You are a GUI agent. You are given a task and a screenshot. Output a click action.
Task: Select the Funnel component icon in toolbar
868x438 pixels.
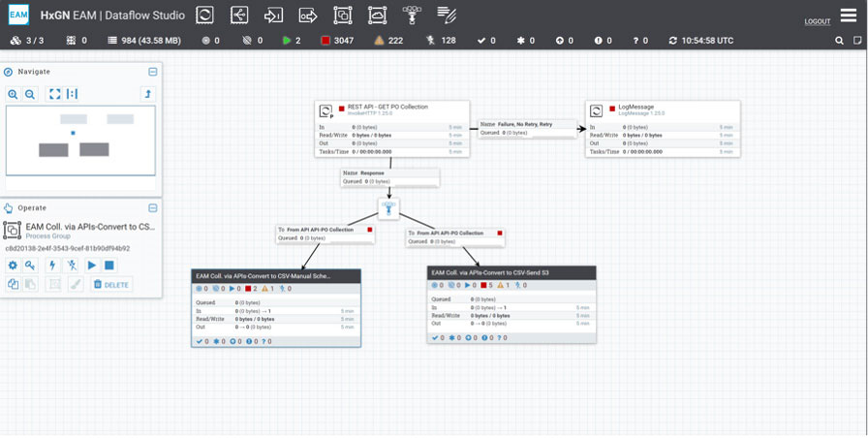pos(412,15)
